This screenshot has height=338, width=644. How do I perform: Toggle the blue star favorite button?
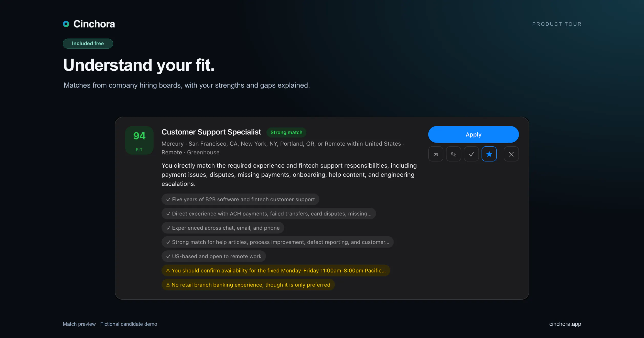tap(489, 154)
